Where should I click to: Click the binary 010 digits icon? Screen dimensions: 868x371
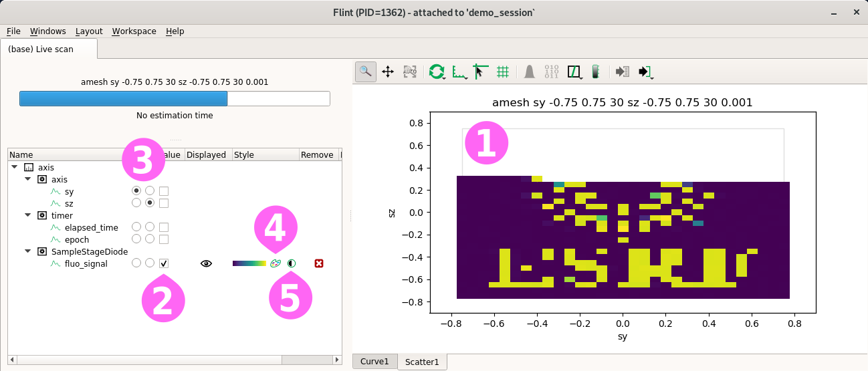point(552,71)
